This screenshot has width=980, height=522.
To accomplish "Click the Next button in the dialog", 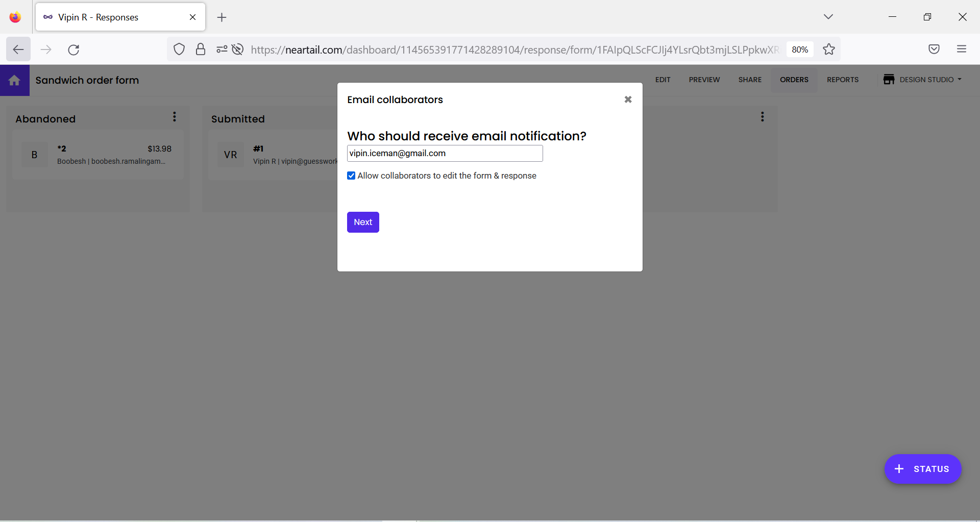I will pyautogui.click(x=362, y=222).
